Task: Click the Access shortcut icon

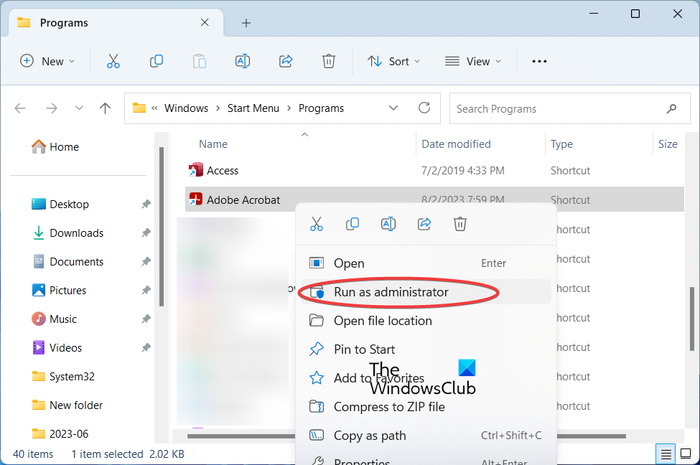Action: click(x=196, y=170)
